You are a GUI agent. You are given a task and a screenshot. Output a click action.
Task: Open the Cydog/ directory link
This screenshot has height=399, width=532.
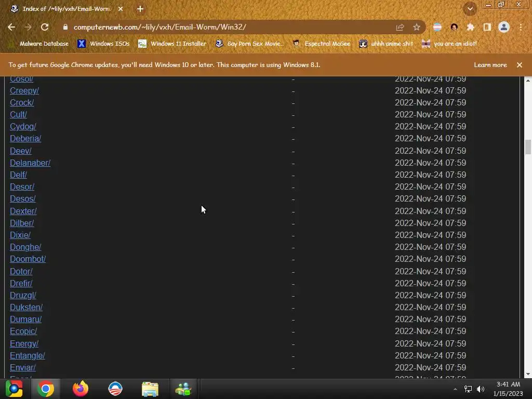click(23, 127)
